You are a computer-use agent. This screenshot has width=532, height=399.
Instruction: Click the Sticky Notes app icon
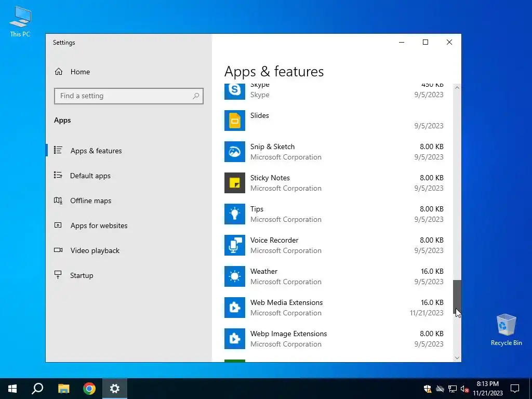click(234, 183)
